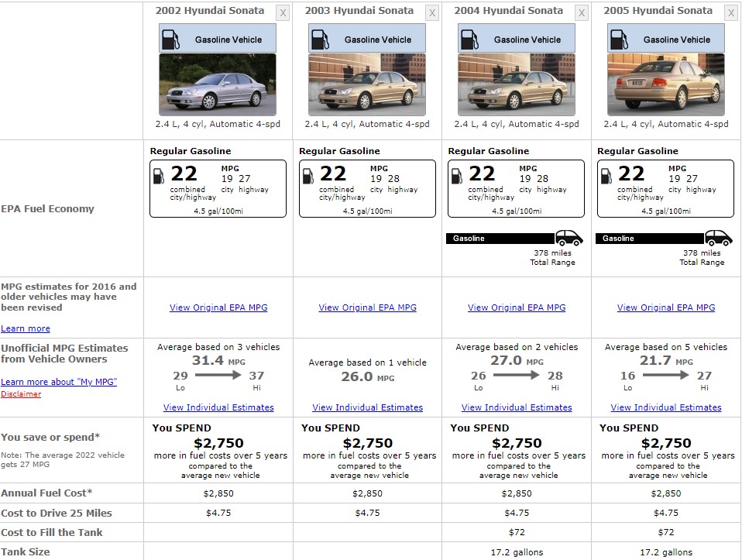The image size is (742, 560).
Task: Click fuel pump icon in 2003 Sonata MPG box
Action: tap(307, 176)
